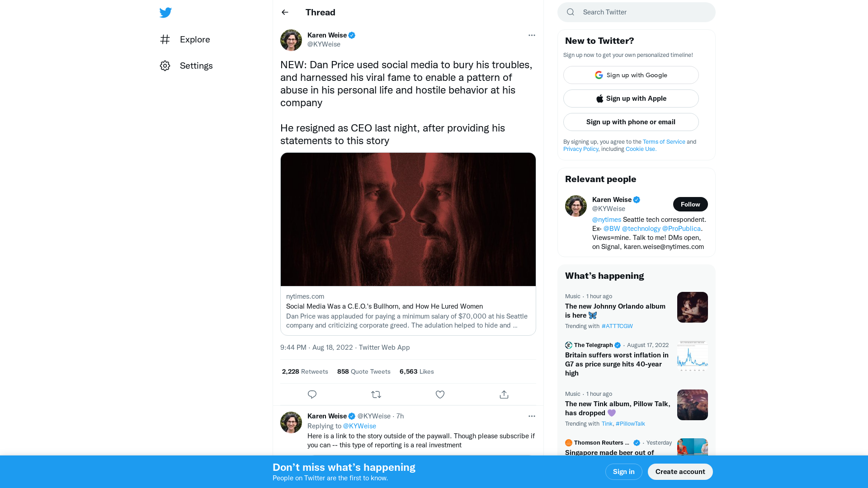
Task: Open the #ATTTCGW trending hashtag
Action: 617,326
